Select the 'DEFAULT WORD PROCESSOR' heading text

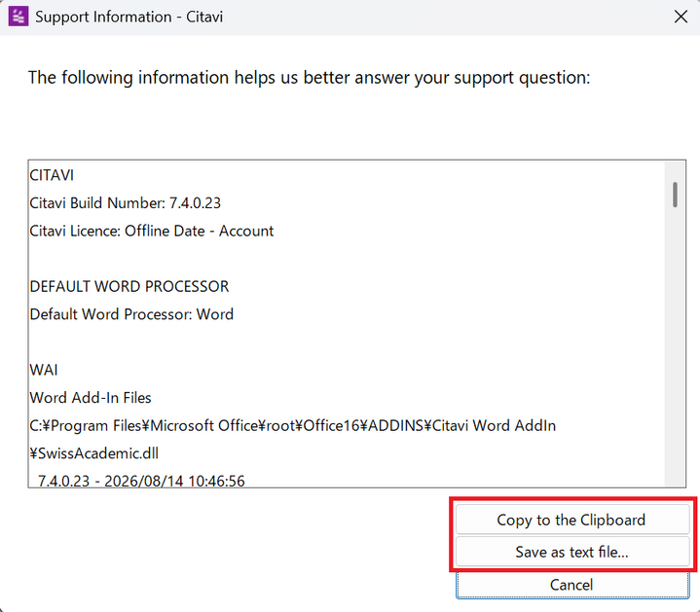coord(129,286)
